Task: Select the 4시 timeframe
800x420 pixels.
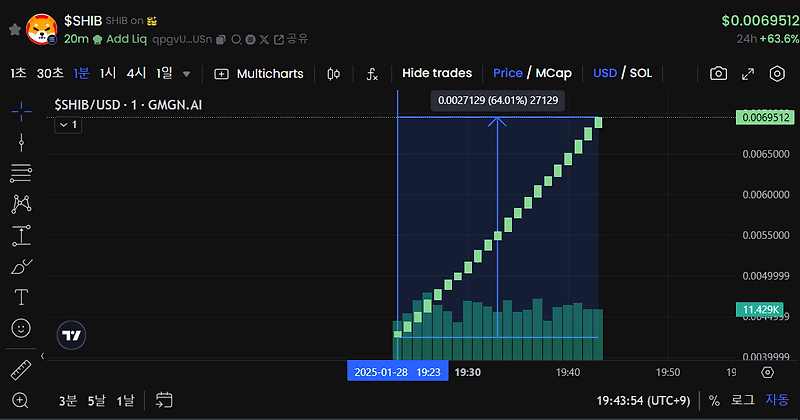Action: [136, 73]
